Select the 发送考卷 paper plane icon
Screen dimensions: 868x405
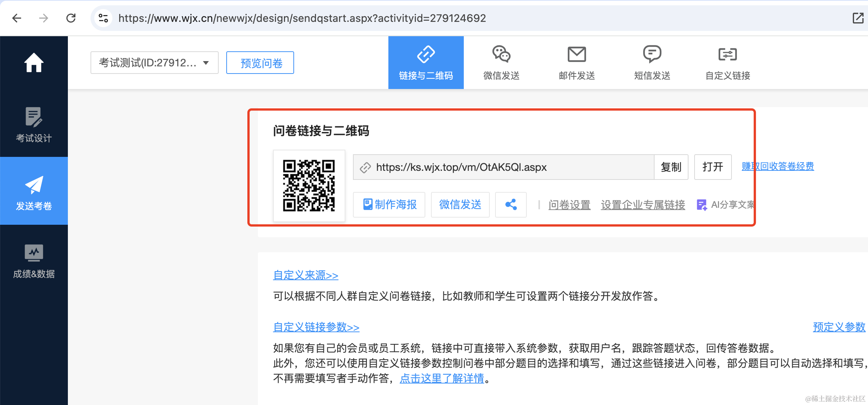[x=34, y=185]
